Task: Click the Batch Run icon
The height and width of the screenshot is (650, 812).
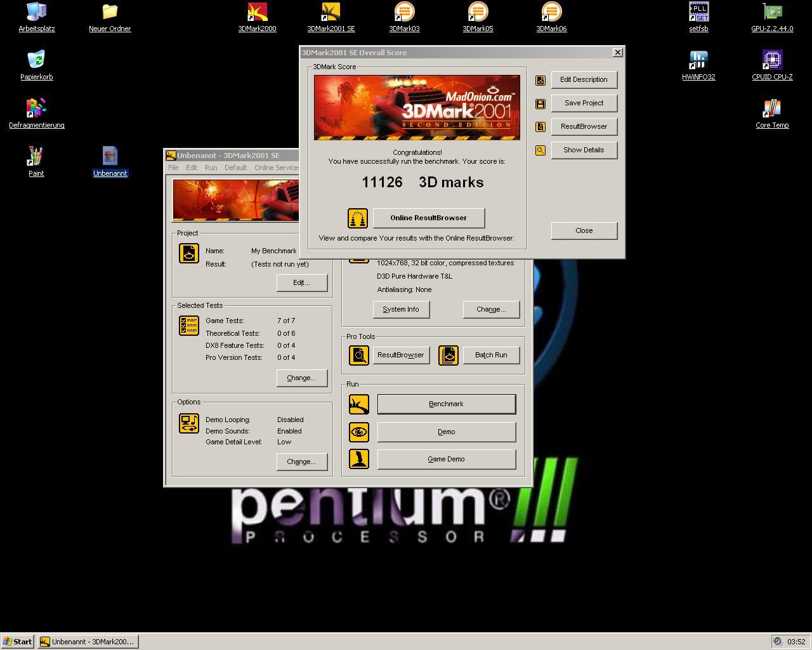Action: pos(449,355)
